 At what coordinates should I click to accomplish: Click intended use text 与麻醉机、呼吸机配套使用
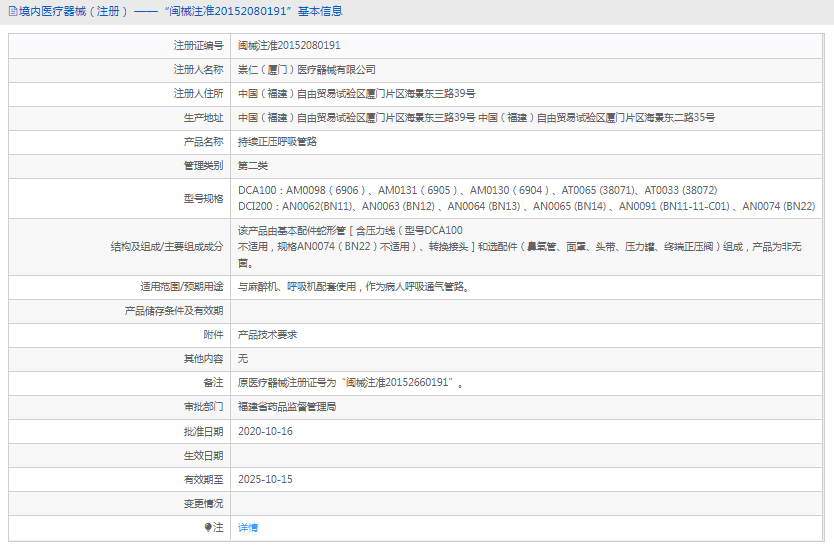click(353, 287)
